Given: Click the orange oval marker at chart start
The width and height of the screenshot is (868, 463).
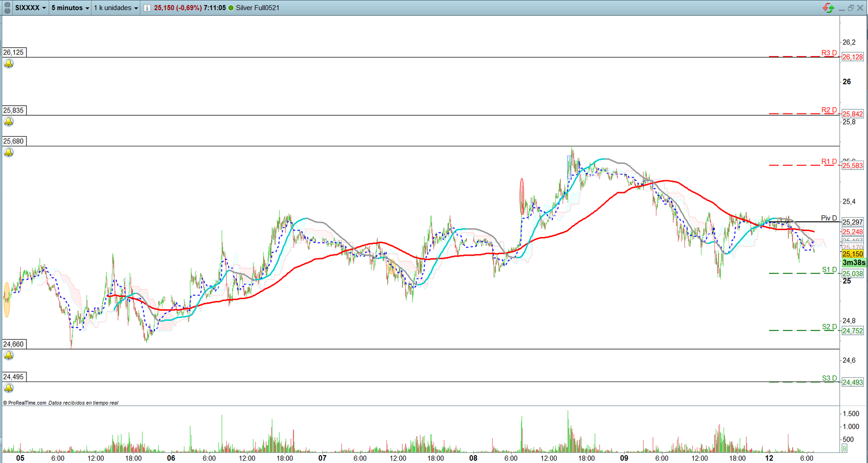Looking at the screenshot, I should [6, 300].
